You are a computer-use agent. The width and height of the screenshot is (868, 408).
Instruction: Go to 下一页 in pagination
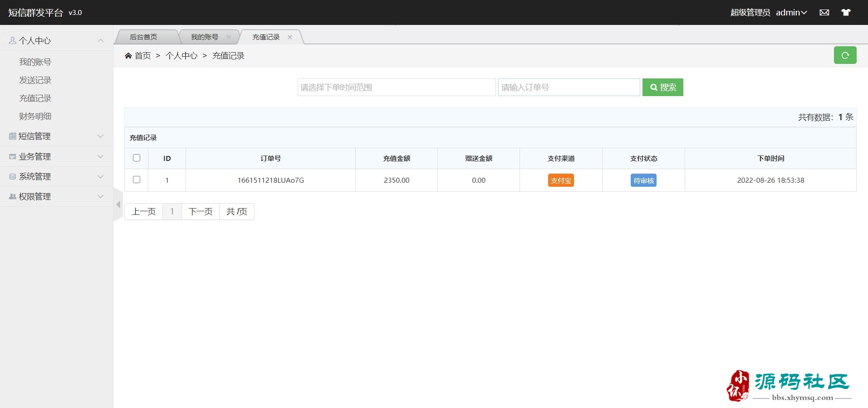(201, 212)
